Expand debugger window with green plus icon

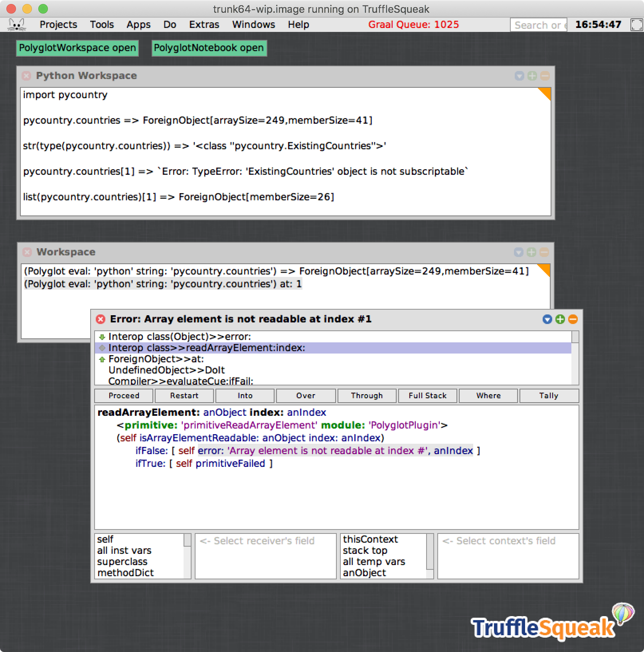click(x=560, y=319)
